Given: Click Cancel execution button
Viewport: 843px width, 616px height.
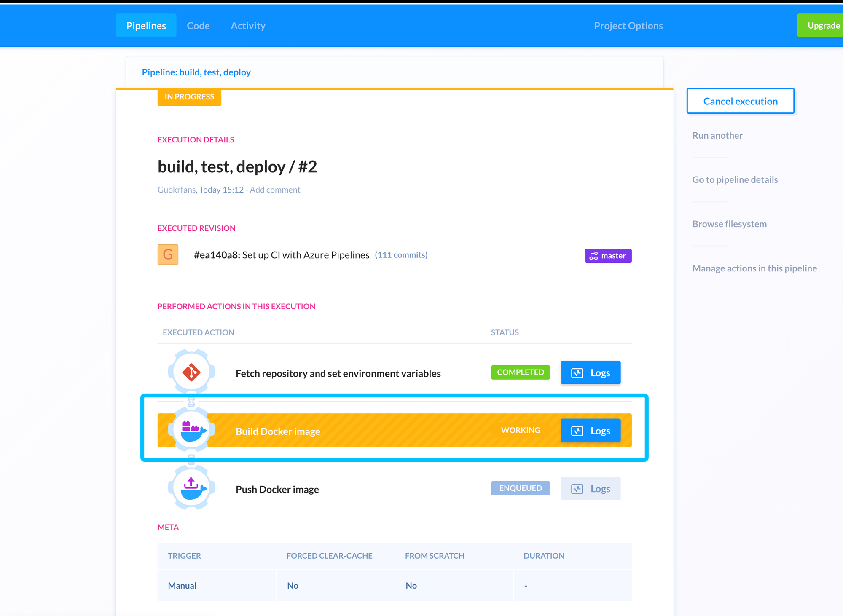Looking at the screenshot, I should [740, 101].
